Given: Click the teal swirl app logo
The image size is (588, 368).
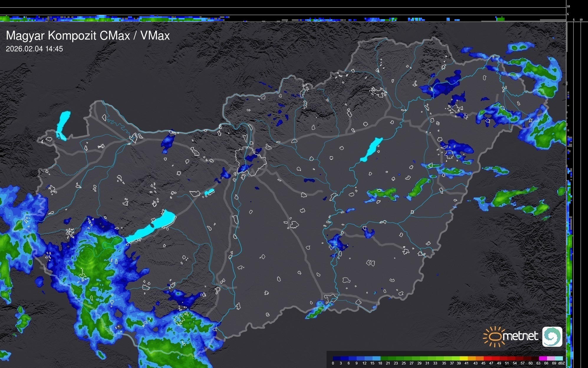Looking at the screenshot, I should [x=552, y=336].
